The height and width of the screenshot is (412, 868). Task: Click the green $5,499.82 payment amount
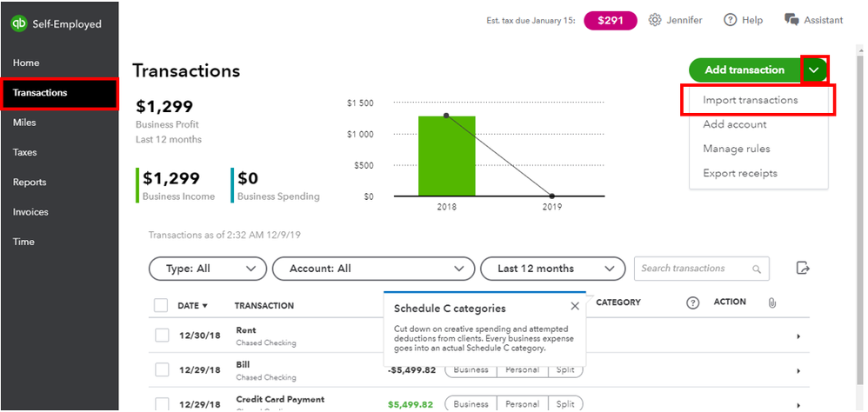tap(411, 405)
